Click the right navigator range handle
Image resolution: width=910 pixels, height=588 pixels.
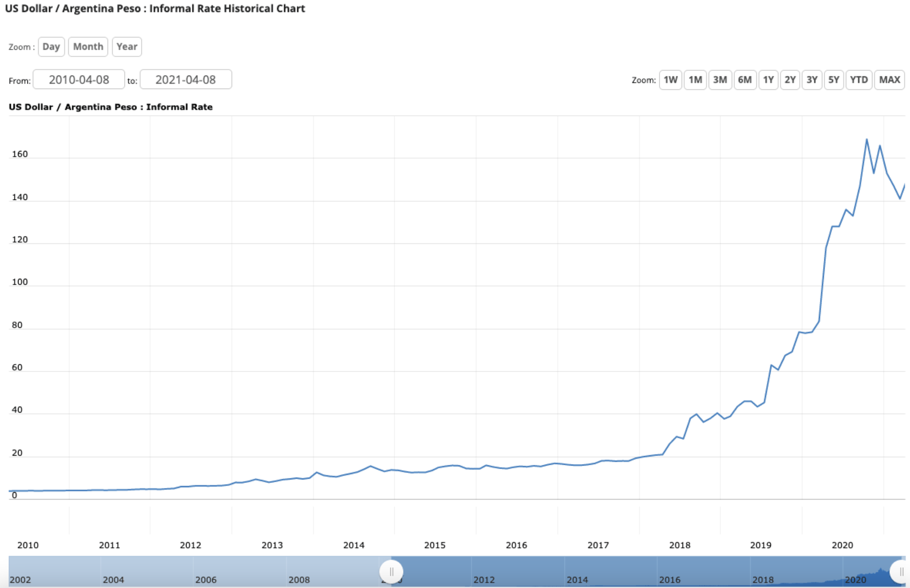point(901,572)
